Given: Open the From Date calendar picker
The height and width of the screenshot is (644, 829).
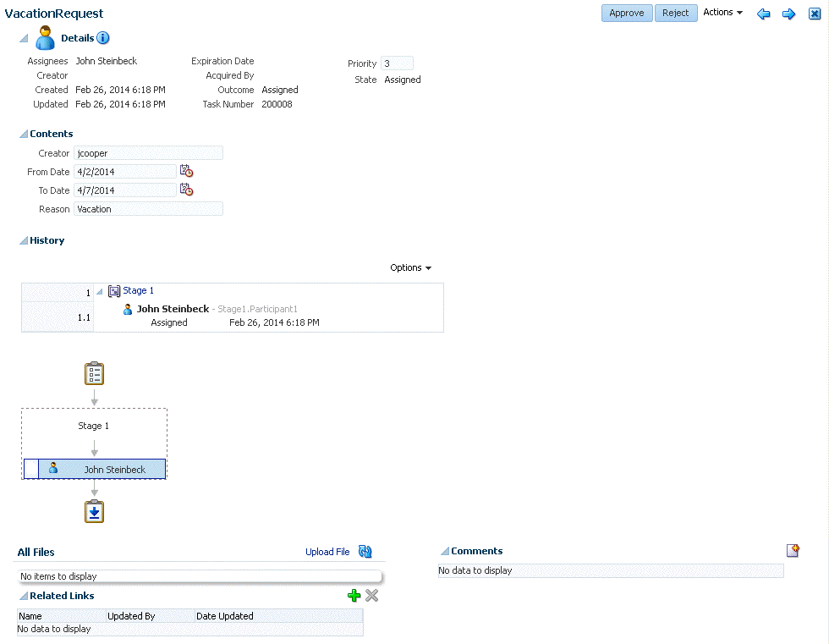Looking at the screenshot, I should pyautogui.click(x=186, y=171).
